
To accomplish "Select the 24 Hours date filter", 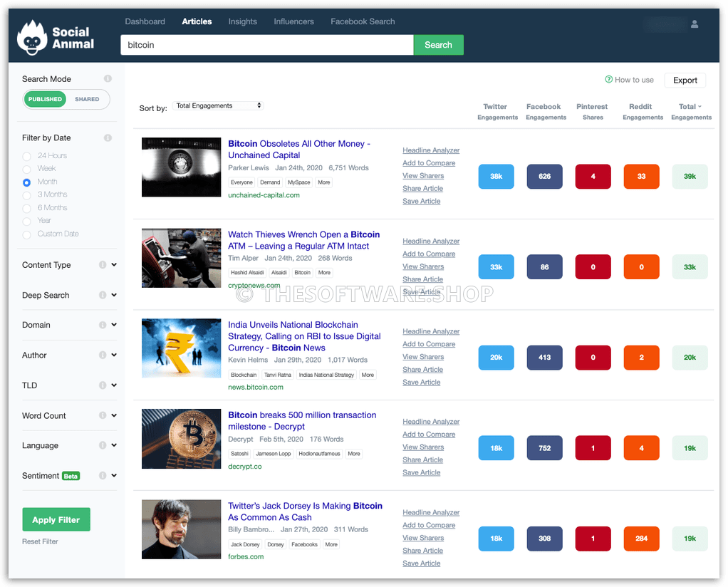I will click(27, 156).
